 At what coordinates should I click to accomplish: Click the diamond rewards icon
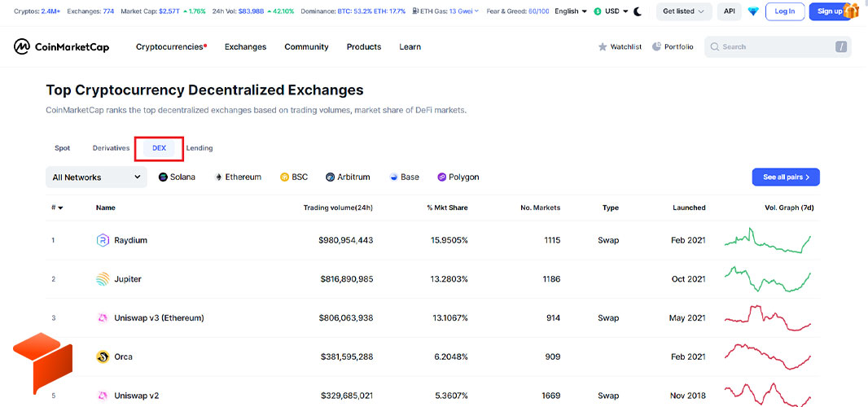753,11
